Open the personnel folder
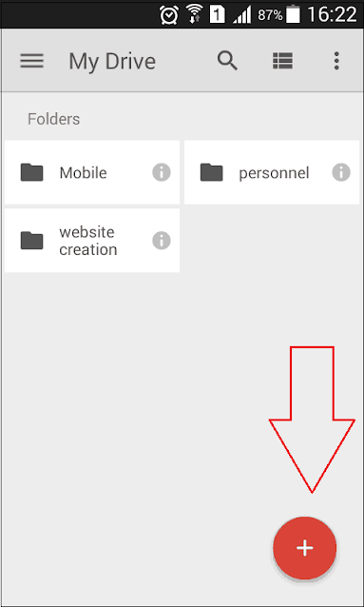 tap(272, 172)
